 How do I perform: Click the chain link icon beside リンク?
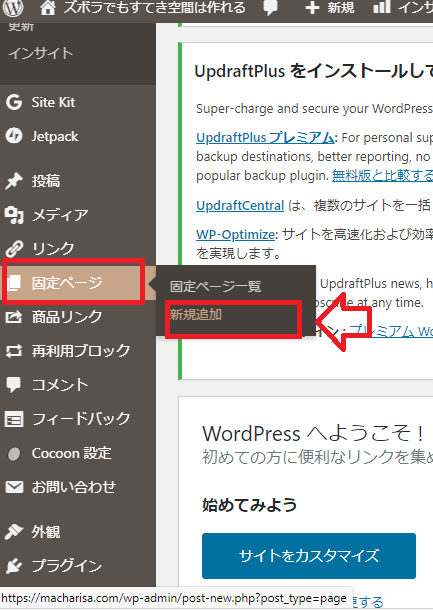14,249
